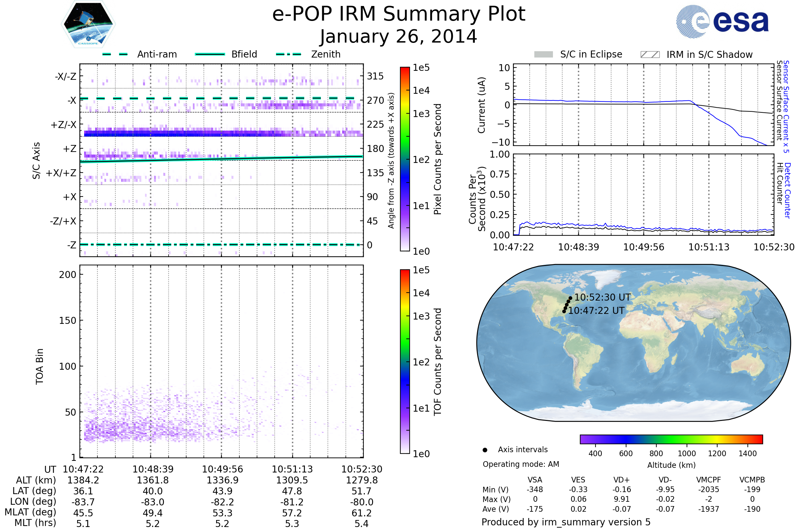Click the January 26, 2014 date heading
The width and height of the screenshot is (798, 532).
(x=399, y=37)
